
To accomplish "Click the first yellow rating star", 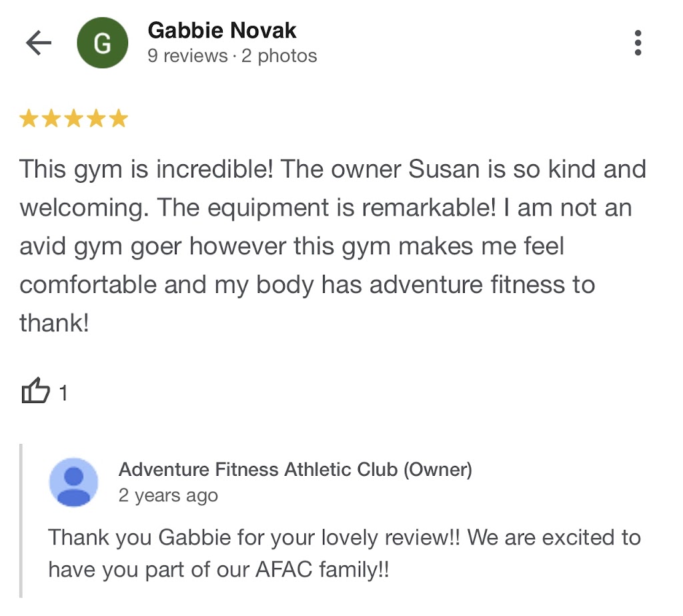I will (x=29, y=119).
